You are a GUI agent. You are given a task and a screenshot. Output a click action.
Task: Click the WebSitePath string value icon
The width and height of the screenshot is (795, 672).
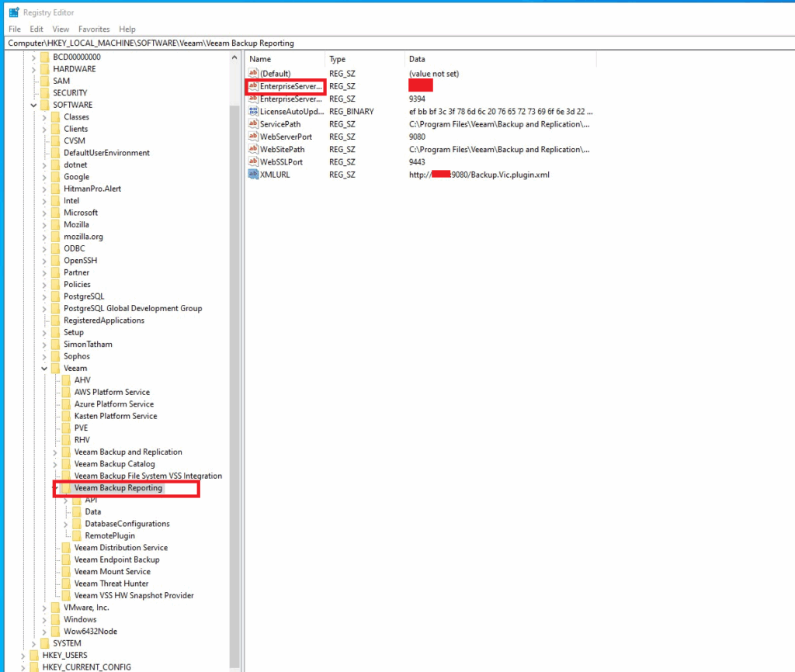[x=254, y=149]
